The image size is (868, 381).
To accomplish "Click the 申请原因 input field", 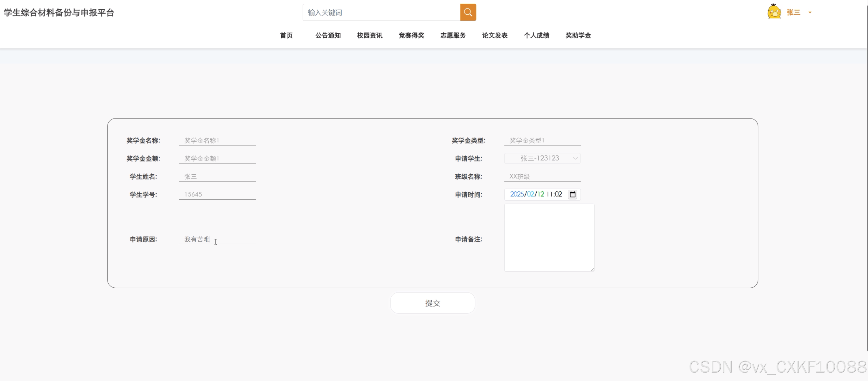I will 217,239.
